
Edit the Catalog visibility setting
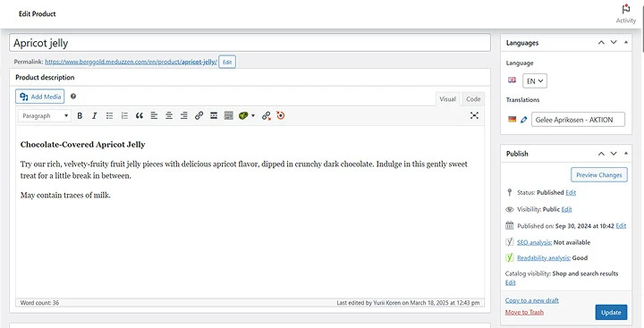click(510, 282)
